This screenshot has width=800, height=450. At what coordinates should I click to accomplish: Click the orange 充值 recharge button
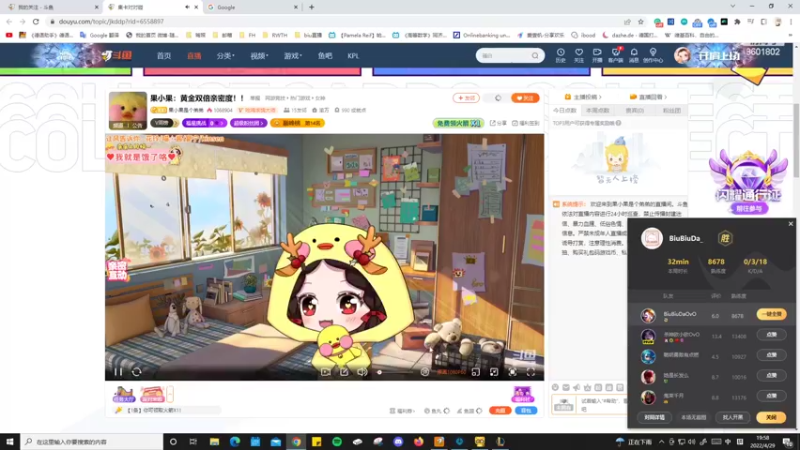[500, 411]
